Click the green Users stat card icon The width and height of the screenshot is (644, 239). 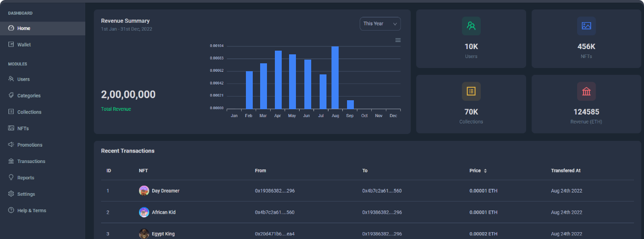tap(471, 26)
